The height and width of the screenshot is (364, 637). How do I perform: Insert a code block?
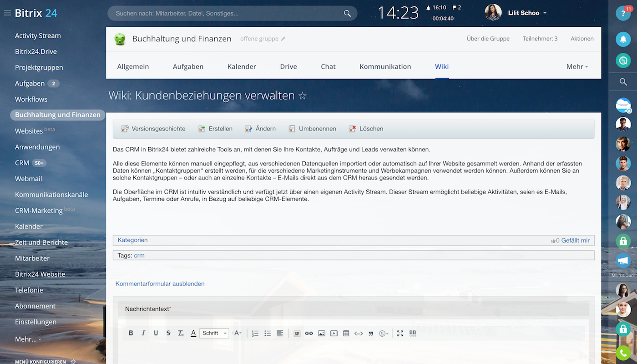[x=359, y=333]
